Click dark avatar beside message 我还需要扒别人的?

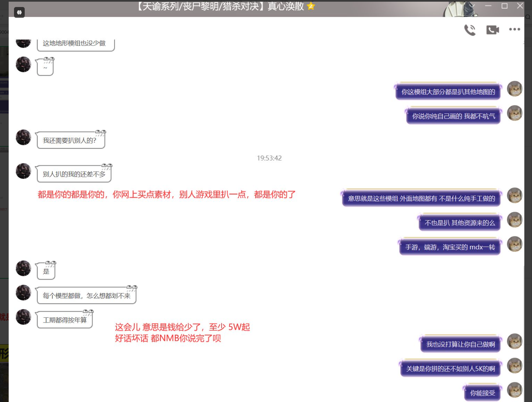pos(23,137)
